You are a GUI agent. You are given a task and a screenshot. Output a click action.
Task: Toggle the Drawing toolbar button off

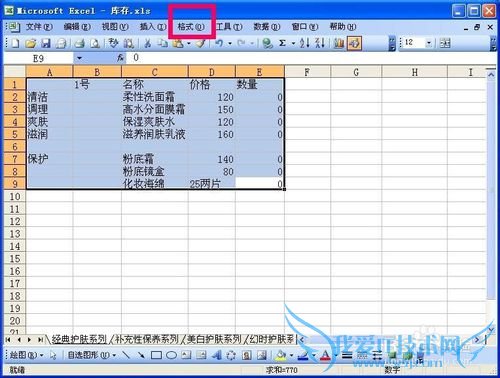[354, 43]
